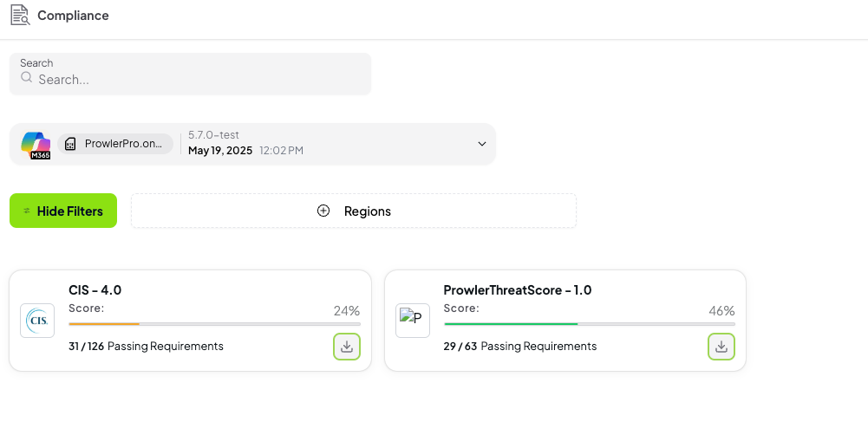Click the CIS logo thumbnail
868x422 pixels.
(x=37, y=321)
